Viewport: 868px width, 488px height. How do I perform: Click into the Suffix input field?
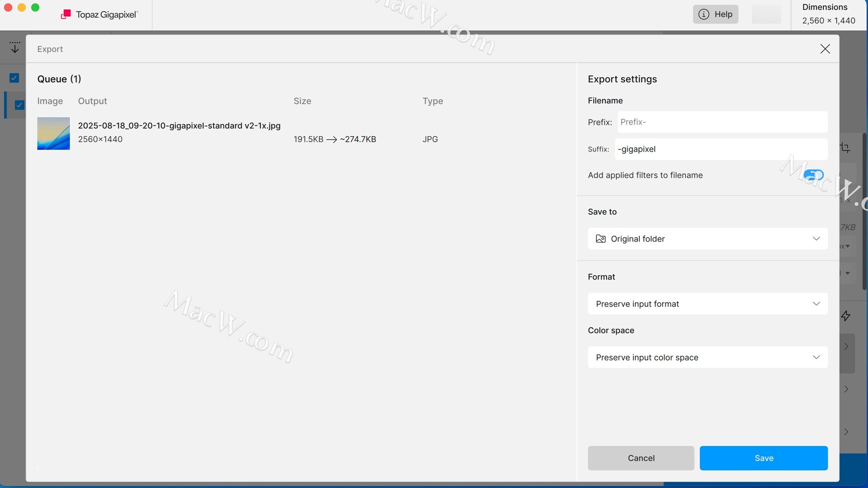coord(721,149)
